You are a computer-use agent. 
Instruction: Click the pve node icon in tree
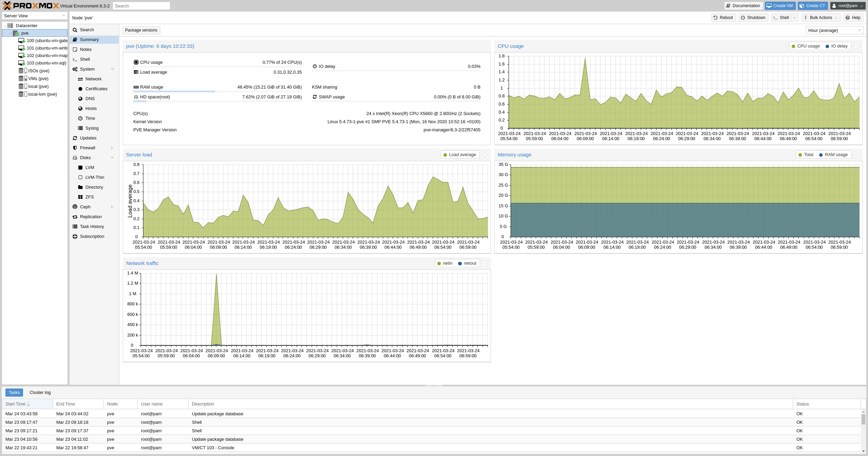(16, 33)
